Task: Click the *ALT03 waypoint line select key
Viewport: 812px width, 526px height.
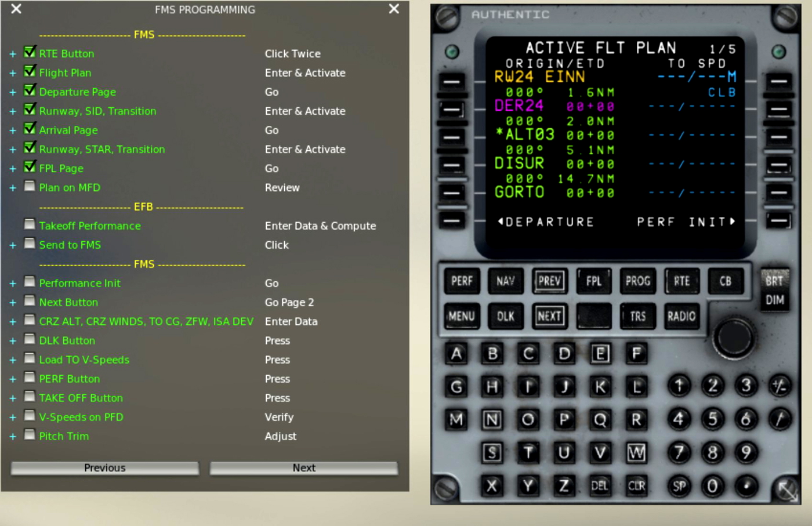Action: tap(452, 137)
